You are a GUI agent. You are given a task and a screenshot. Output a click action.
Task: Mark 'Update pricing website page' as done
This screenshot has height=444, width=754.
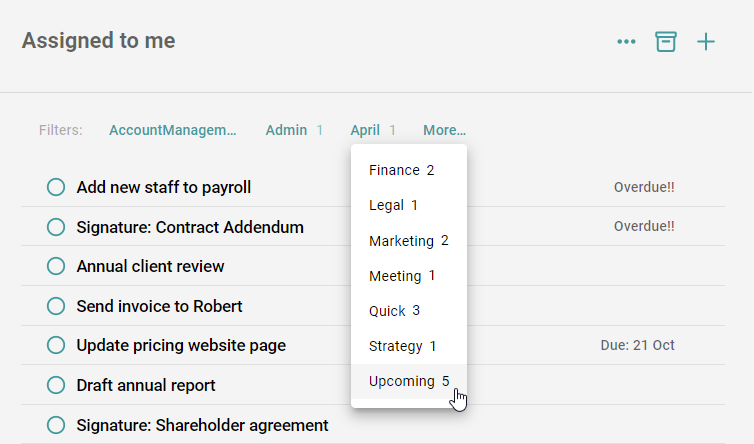pyautogui.click(x=56, y=345)
